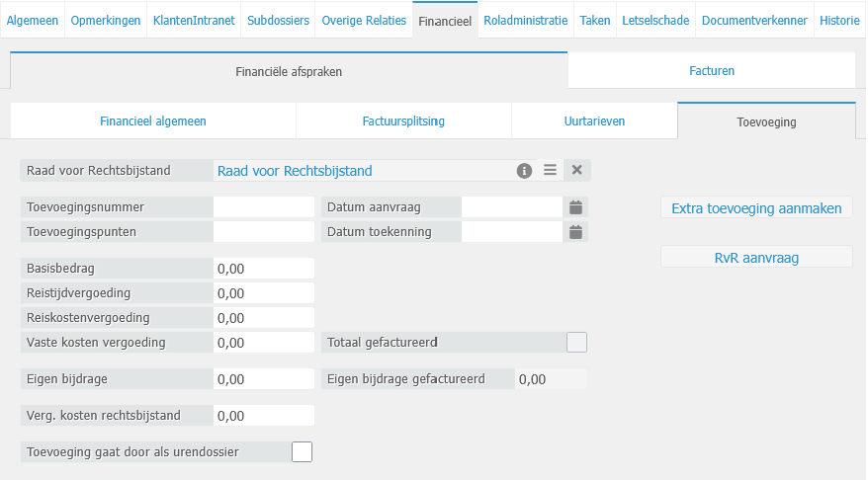Select the Eigen bijdrage amount field
Image resolution: width=868 pixels, height=480 pixels.
click(x=263, y=379)
